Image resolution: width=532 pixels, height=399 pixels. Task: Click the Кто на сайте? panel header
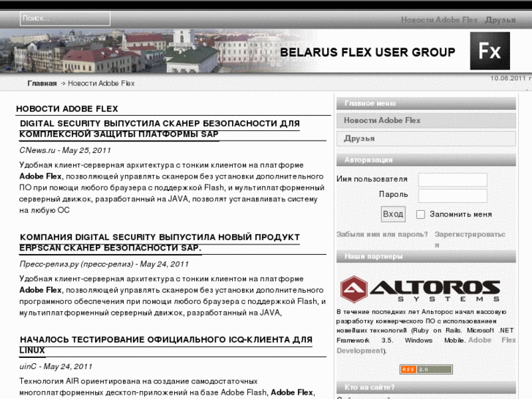pos(426,387)
